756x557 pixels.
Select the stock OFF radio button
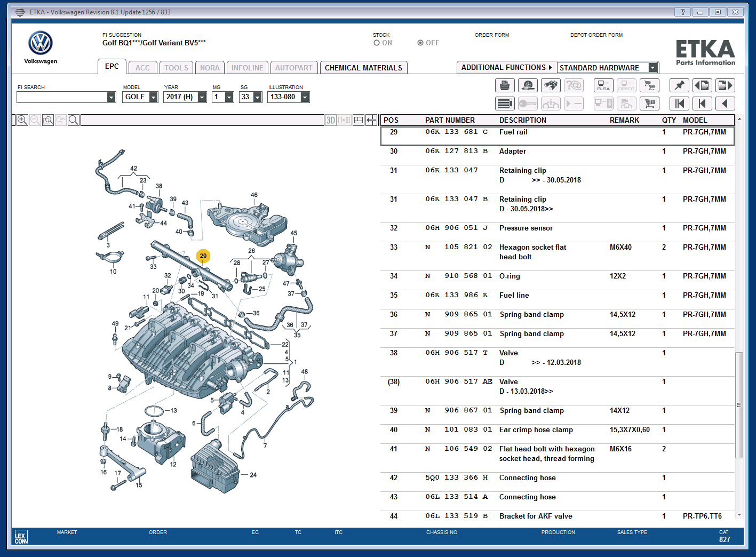pyautogui.click(x=420, y=43)
